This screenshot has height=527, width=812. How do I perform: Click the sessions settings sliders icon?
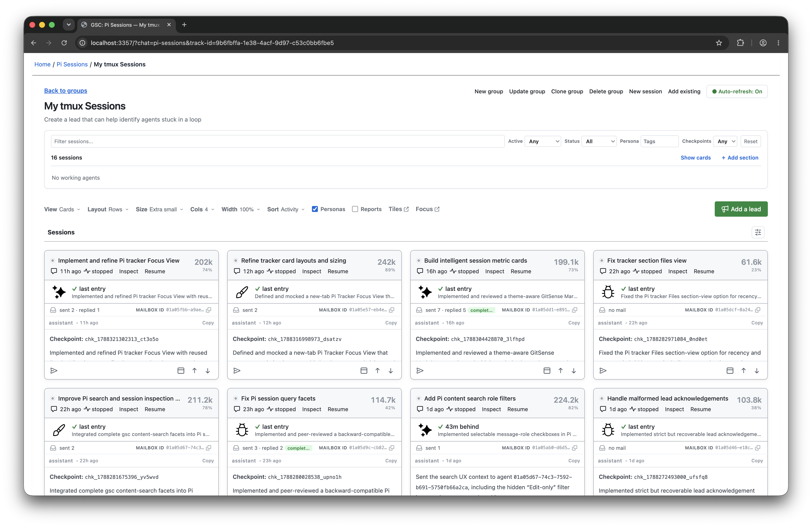(x=758, y=232)
